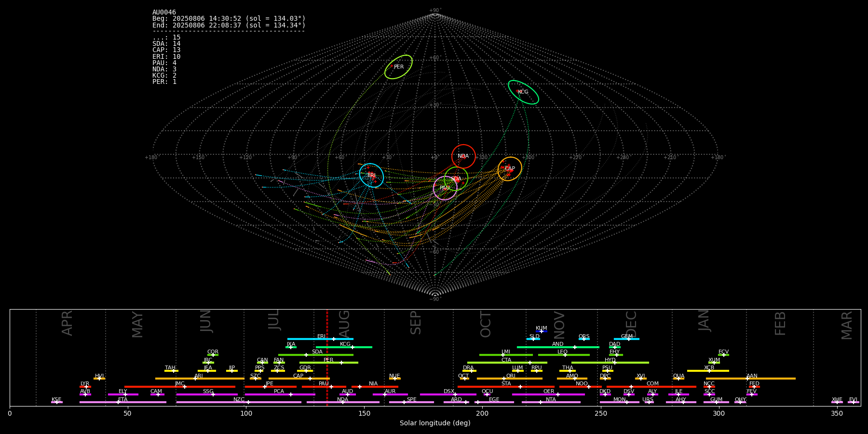This screenshot has height=434, width=868.
Task: Click the 'CAP: 13' count in the legend
Action: point(166,50)
